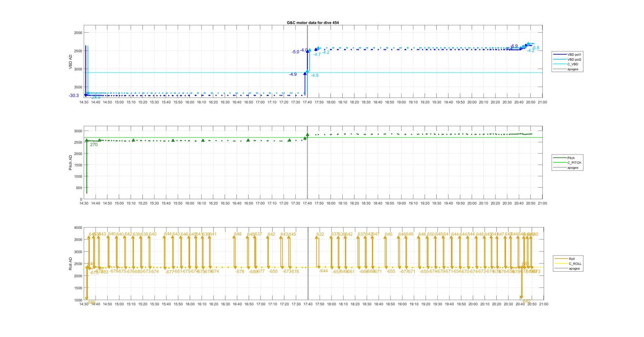Click the '16:00' time tick under Roll plot
Image resolution: width=644 pixels, height=337 pixels.
pyautogui.click(x=190, y=304)
